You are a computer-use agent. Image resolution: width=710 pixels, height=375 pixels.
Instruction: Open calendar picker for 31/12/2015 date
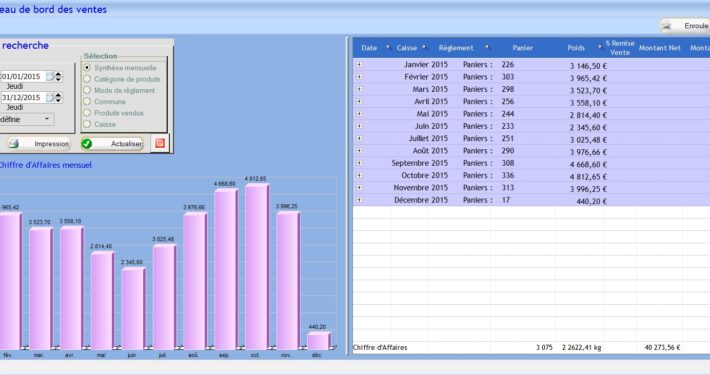click(x=50, y=97)
